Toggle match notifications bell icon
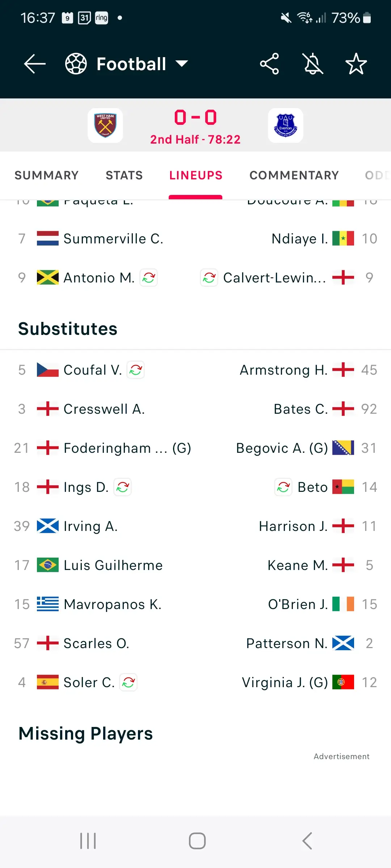The width and height of the screenshot is (391, 868). pos(313,64)
